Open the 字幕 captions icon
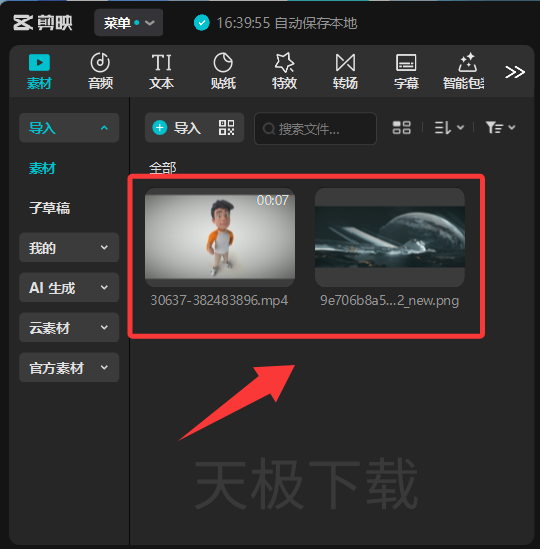 (x=406, y=63)
